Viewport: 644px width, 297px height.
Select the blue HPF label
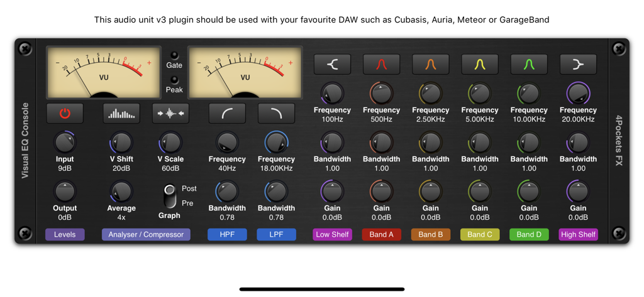(227, 235)
